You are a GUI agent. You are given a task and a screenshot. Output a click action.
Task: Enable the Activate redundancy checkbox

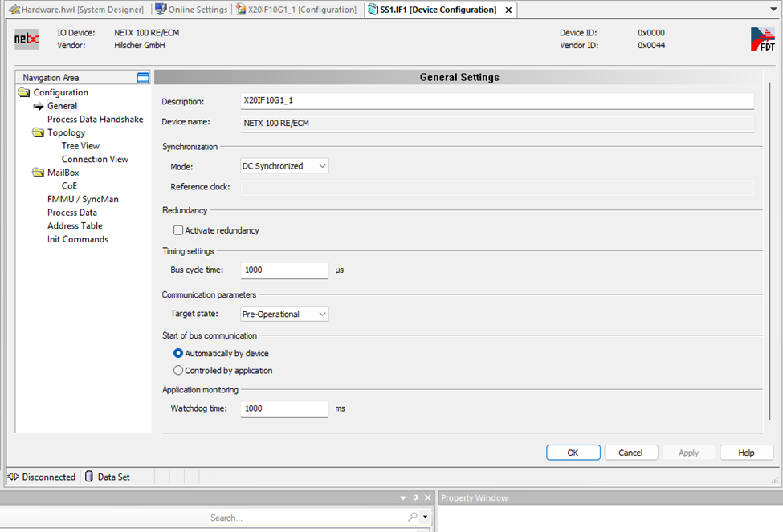pyautogui.click(x=178, y=230)
